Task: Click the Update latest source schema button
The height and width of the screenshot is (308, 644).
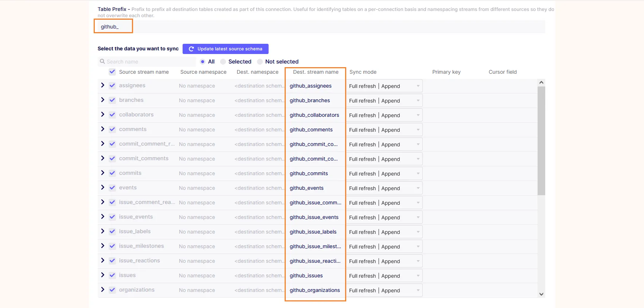Action: tap(225, 49)
